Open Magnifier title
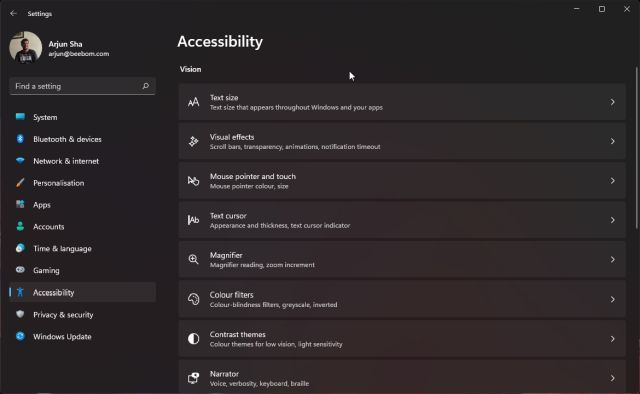 (x=226, y=255)
